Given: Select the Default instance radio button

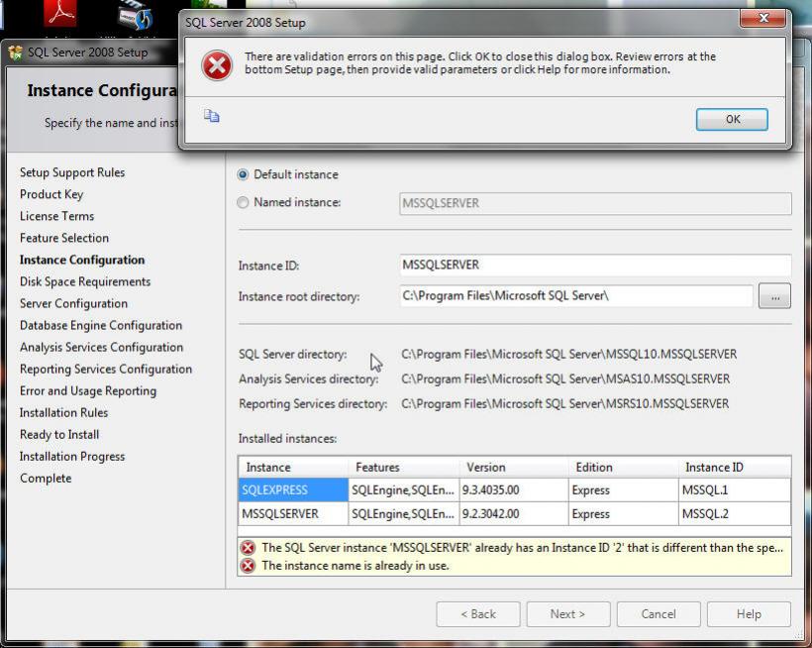Looking at the screenshot, I should click(x=243, y=174).
